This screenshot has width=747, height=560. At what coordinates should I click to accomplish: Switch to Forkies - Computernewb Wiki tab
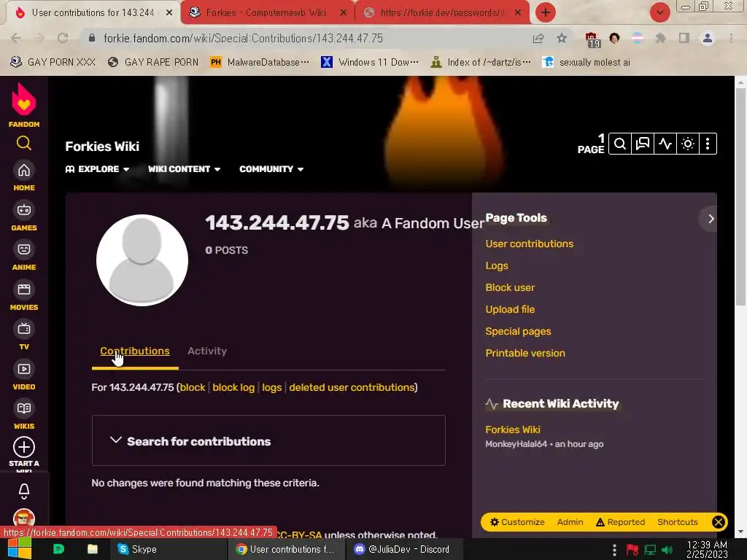(266, 12)
